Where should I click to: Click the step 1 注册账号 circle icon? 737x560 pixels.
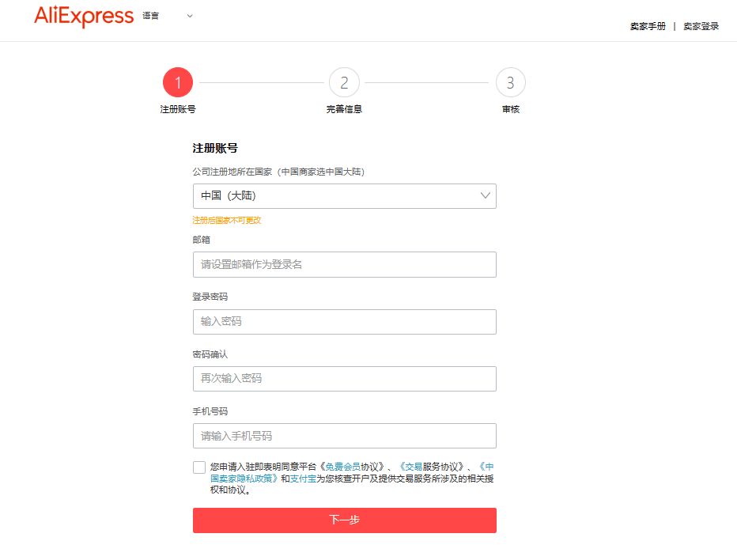pyautogui.click(x=178, y=81)
